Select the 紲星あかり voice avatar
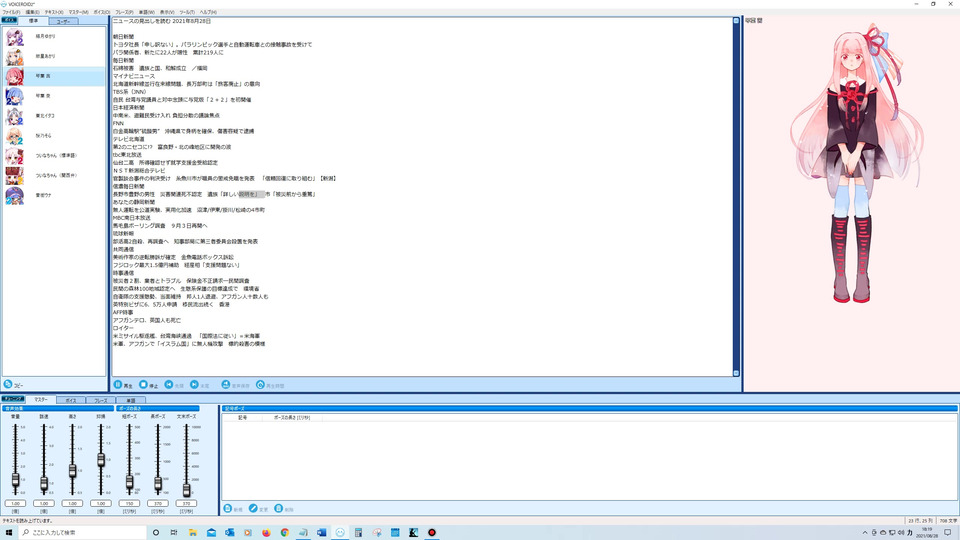The height and width of the screenshot is (540, 960). click(15, 56)
